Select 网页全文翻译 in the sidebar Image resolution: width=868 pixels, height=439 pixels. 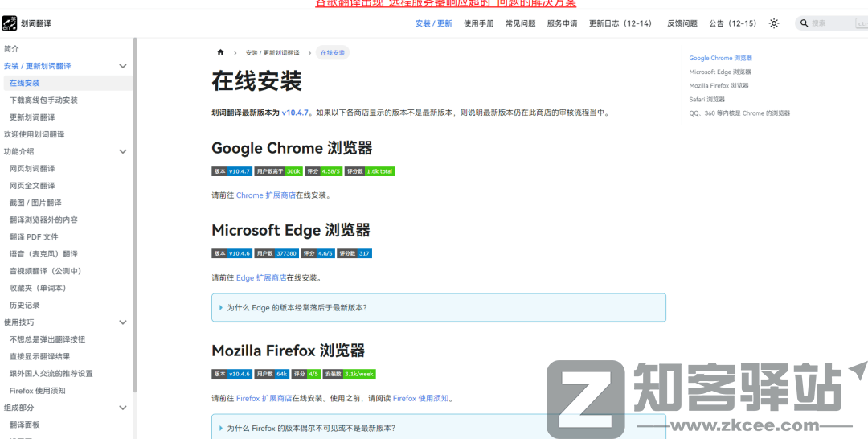[x=32, y=186]
